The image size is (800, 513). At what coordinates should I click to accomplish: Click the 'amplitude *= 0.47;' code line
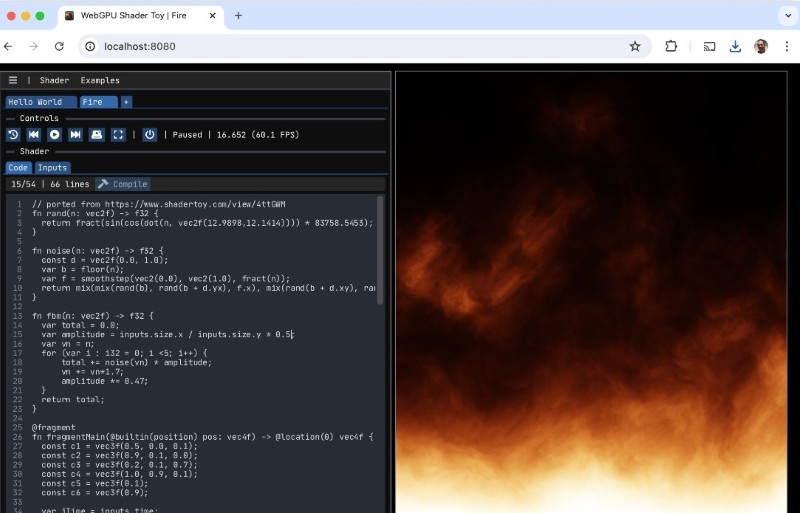[105, 381]
